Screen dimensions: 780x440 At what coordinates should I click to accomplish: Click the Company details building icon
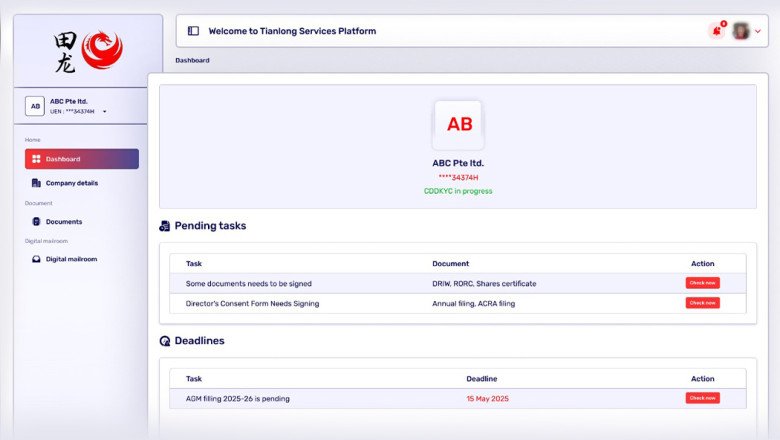coord(36,183)
